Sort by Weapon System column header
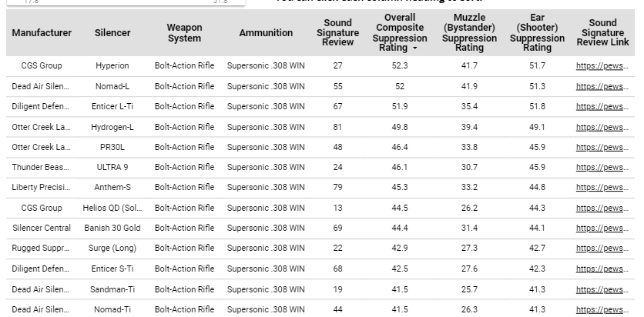This screenshot has width=644, height=317. point(184,33)
